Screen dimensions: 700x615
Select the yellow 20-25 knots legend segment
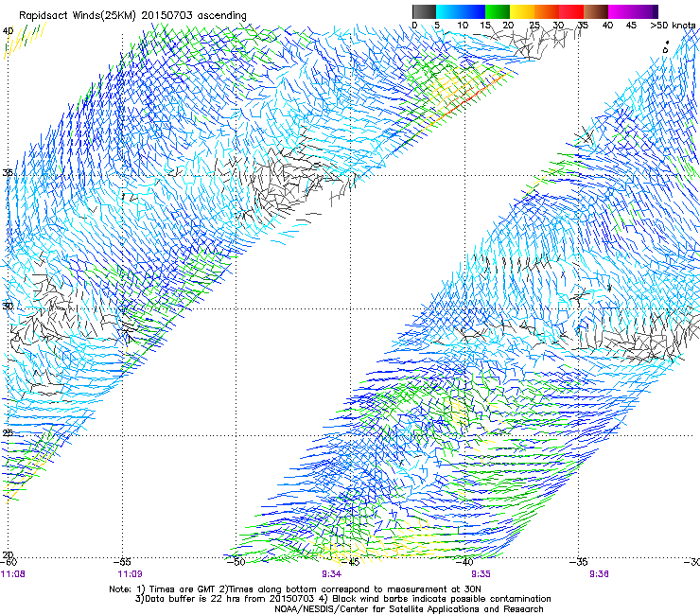pyautogui.click(x=522, y=11)
